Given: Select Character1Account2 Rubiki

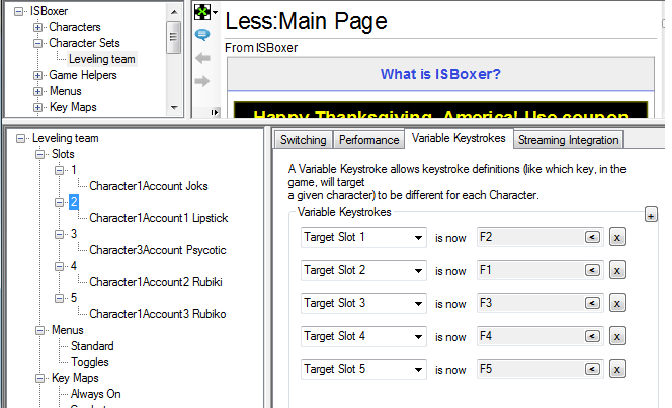Looking at the screenshot, I should [x=156, y=282].
